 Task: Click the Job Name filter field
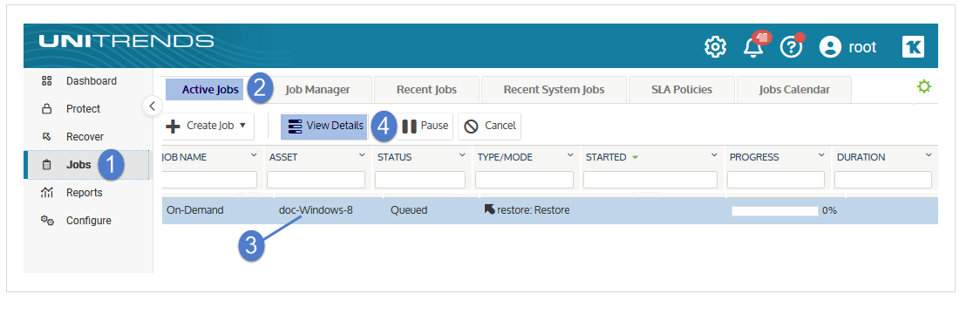209,180
